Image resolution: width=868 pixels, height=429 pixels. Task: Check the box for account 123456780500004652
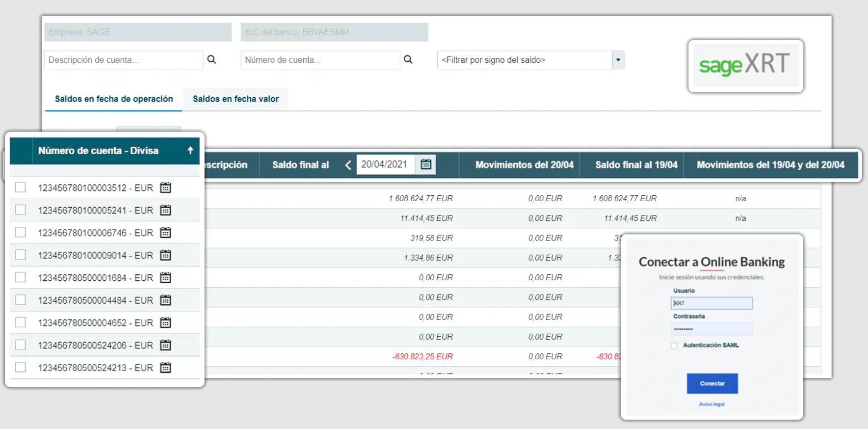point(21,322)
